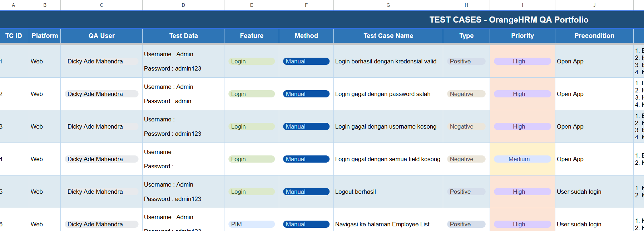The height and width of the screenshot is (231, 644).
Task: Open Login feature chip in 'password salah' row
Action: (x=252, y=94)
